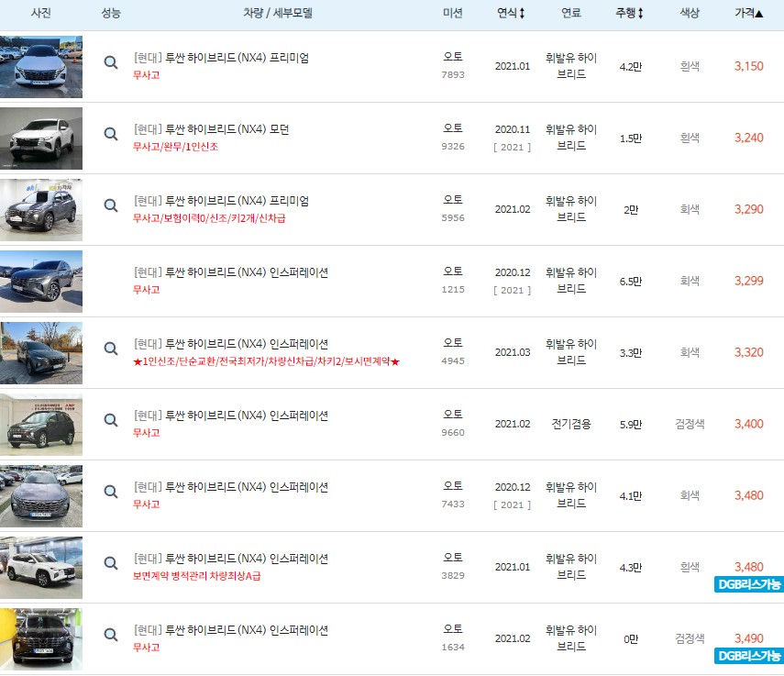Sort listings by 연식 column
The width and height of the screenshot is (784, 676).
[x=511, y=13]
